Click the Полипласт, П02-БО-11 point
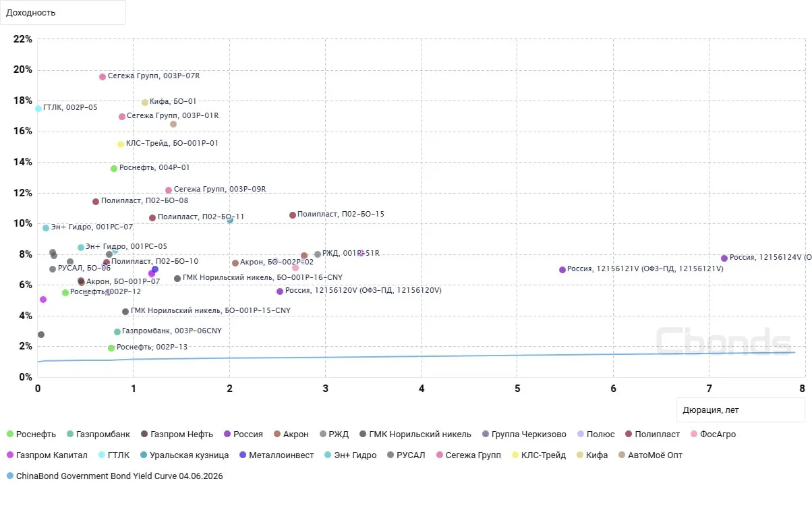The image size is (812, 506). click(152, 218)
